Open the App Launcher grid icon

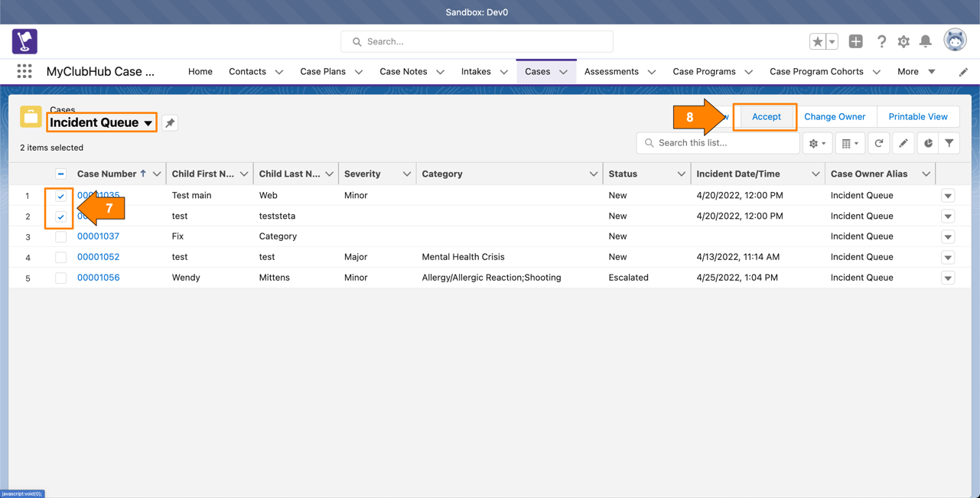24,71
